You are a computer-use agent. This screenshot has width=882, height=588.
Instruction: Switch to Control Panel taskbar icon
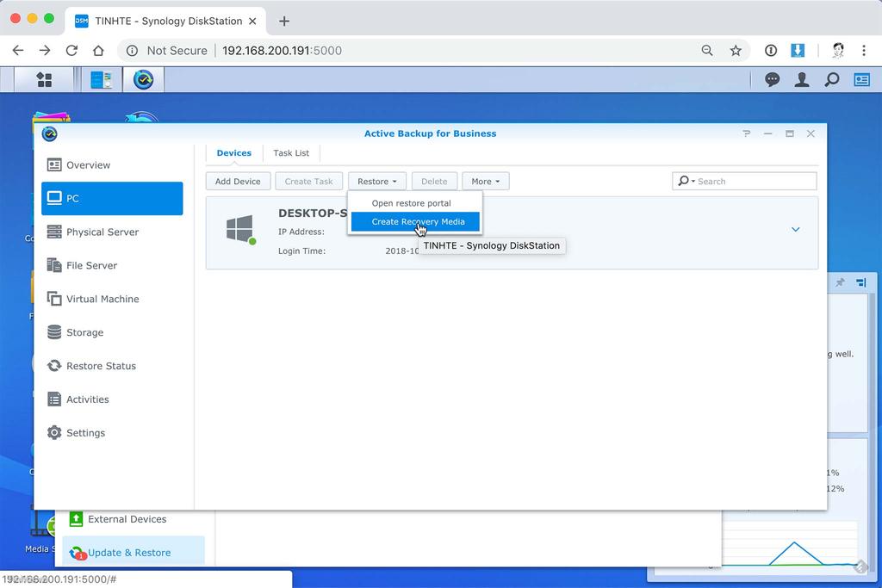(102, 80)
